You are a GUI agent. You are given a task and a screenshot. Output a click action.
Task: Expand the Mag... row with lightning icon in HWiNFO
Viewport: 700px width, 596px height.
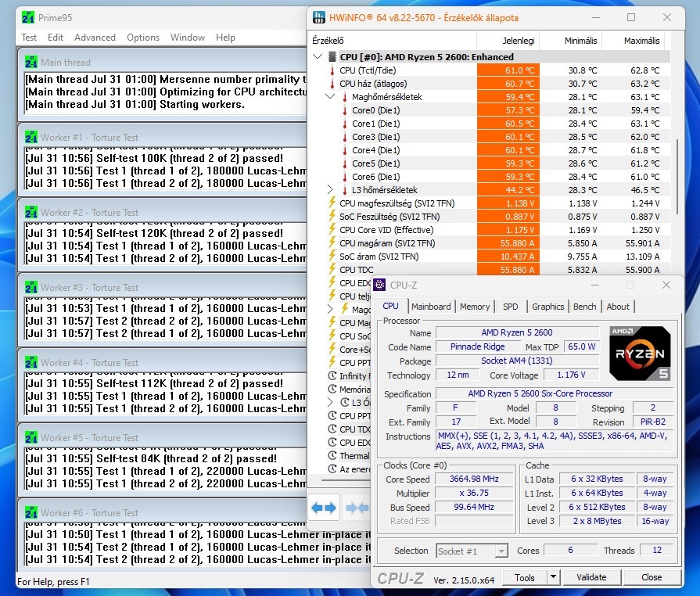pos(330,309)
